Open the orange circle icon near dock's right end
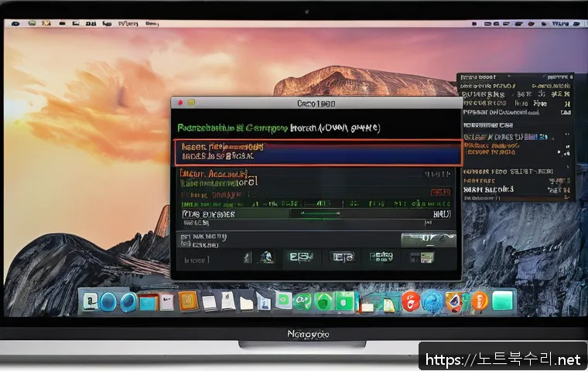This screenshot has width=588, height=371. click(x=480, y=301)
